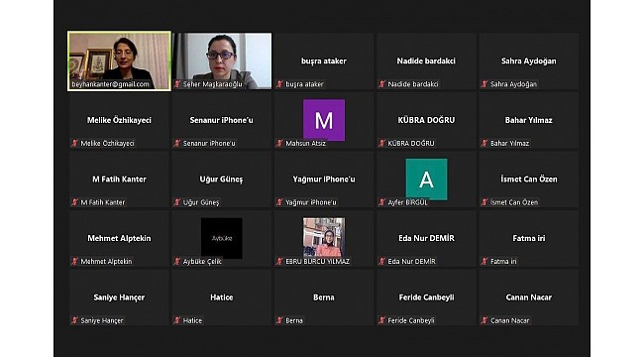Screen dimensions: 644x357
Task: Click the muted mic icon for Hatice
Action: tap(177, 321)
